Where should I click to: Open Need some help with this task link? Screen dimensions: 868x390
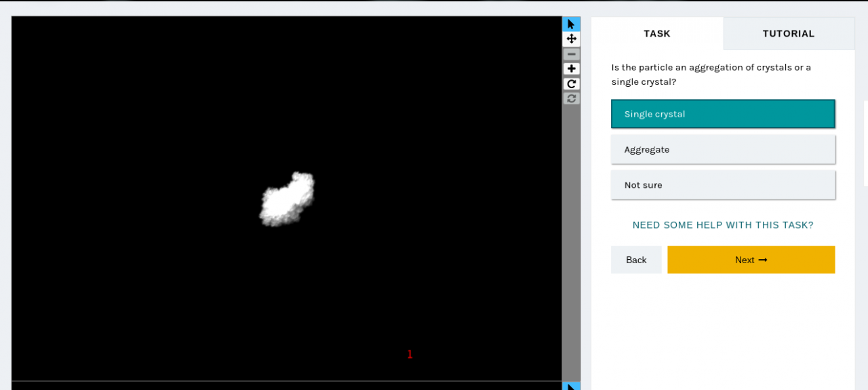tap(723, 225)
